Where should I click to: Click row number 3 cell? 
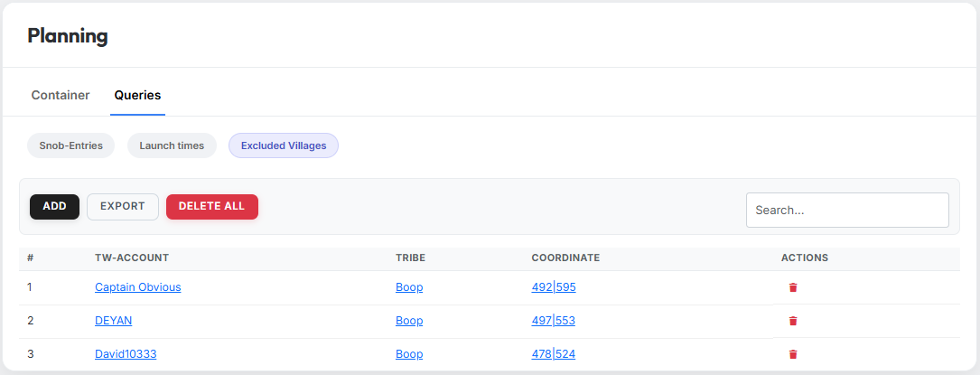[30, 354]
